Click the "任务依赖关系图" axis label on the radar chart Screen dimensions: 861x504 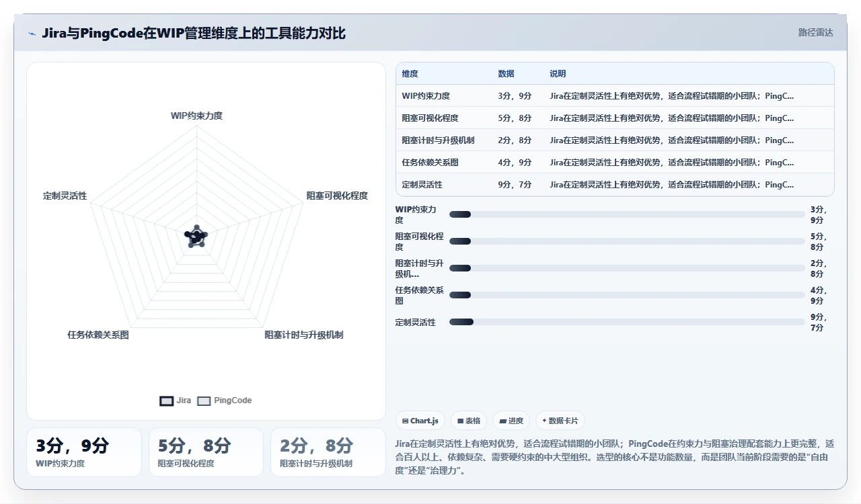tap(98, 335)
